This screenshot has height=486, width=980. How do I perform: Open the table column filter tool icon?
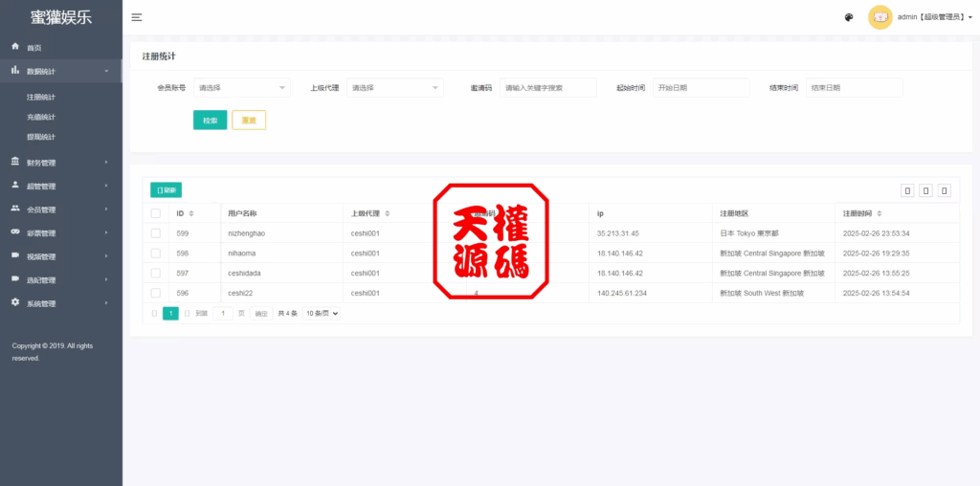(x=907, y=190)
